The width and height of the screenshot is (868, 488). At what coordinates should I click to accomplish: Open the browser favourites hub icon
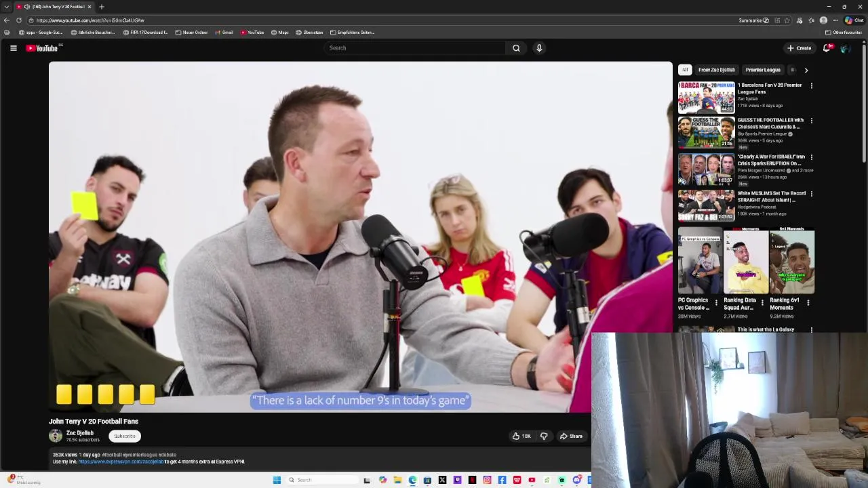(x=811, y=20)
